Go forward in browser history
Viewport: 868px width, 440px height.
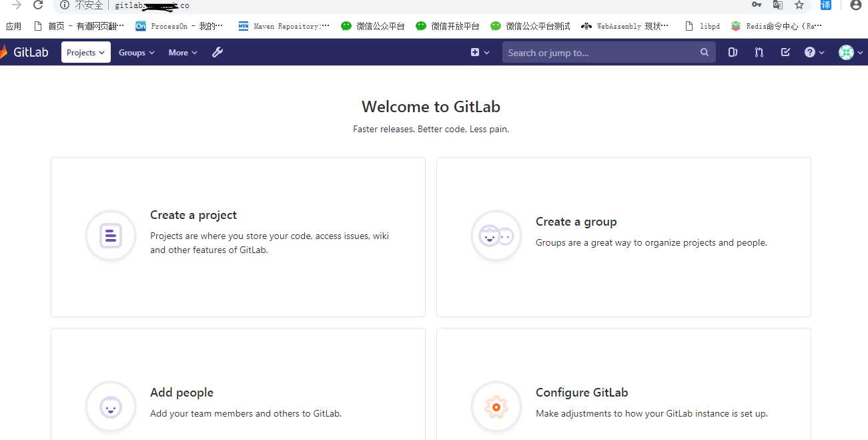pos(16,5)
